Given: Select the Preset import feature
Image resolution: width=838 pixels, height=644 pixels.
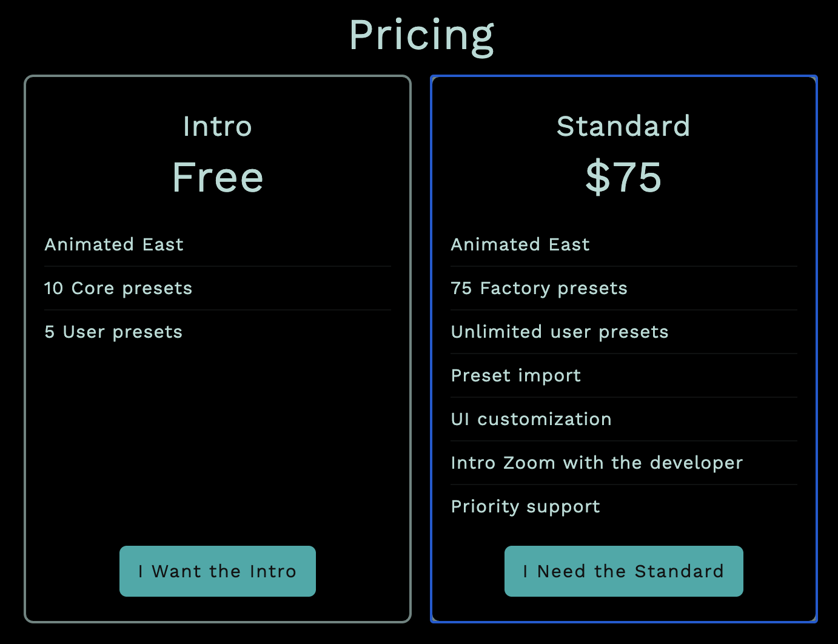Looking at the screenshot, I should pyautogui.click(x=516, y=375).
